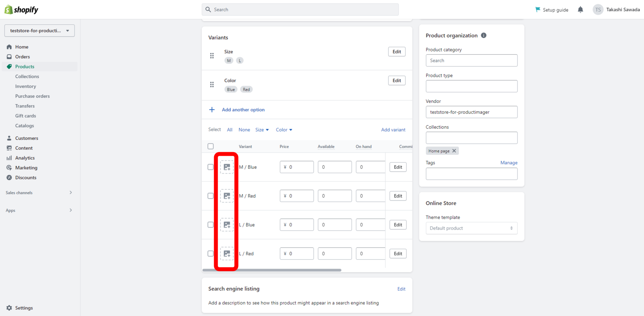Click the notification bell icon
644x316 pixels.
[x=580, y=9]
